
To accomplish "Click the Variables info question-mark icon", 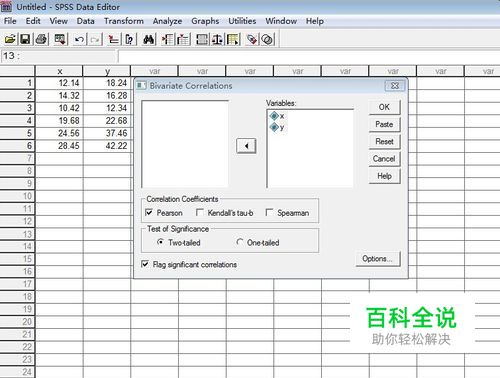I will tap(130, 40).
